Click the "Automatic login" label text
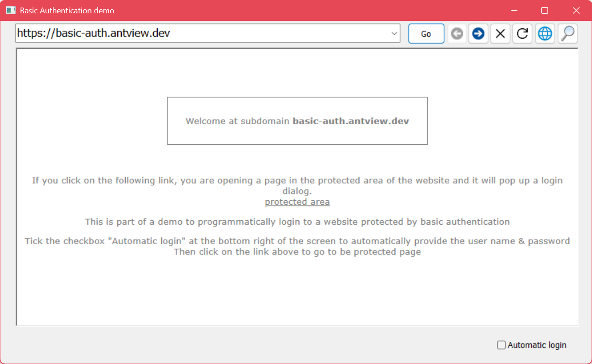The image size is (592, 364). (x=536, y=345)
